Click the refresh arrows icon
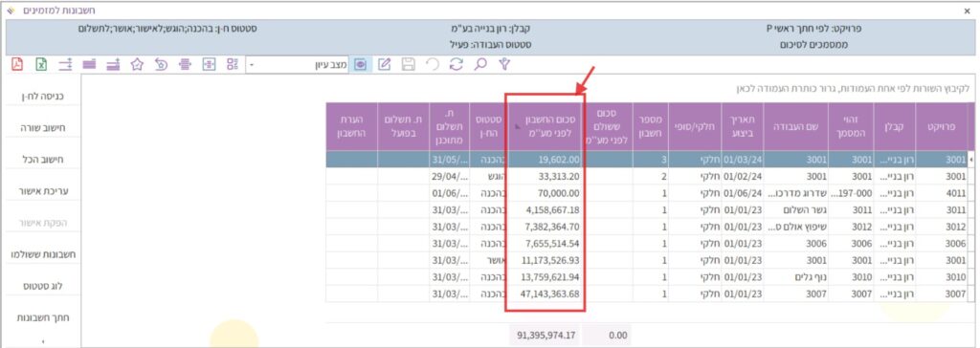The width and height of the screenshot is (980, 348). tap(457, 64)
